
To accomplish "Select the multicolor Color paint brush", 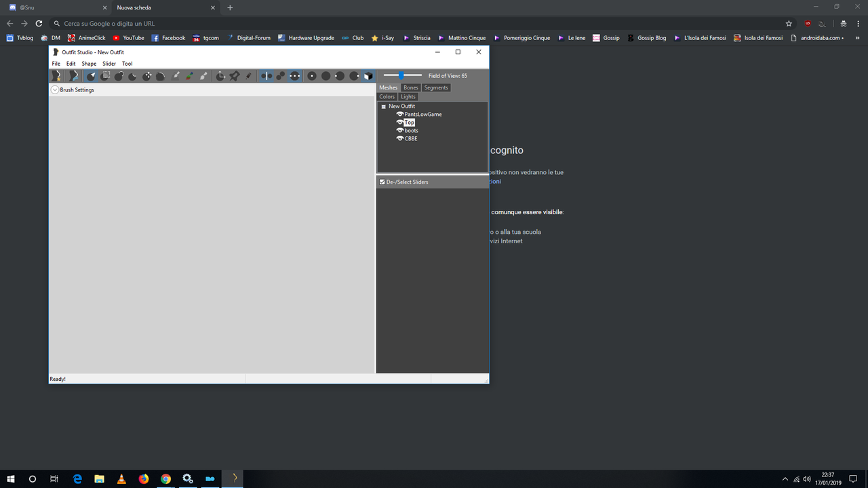I will tap(190, 76).
